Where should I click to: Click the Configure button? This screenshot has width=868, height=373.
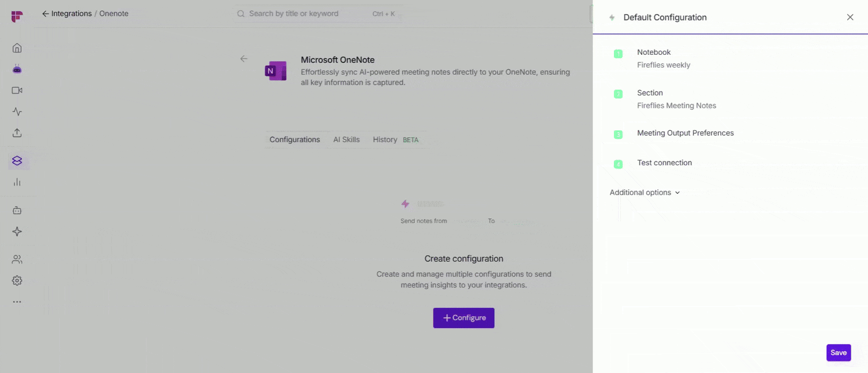pyautogui.click(x=464, y=318)
